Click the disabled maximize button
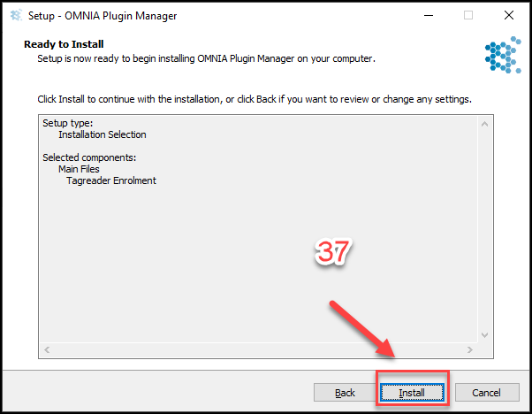Screen dimensions: 532x414 468,15
